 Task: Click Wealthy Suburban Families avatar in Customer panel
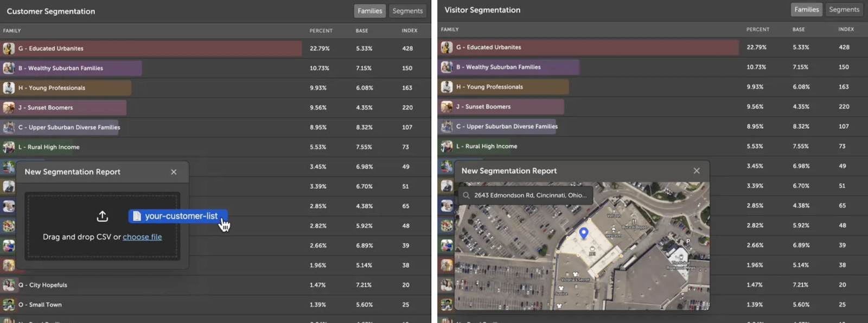(9, 68)
